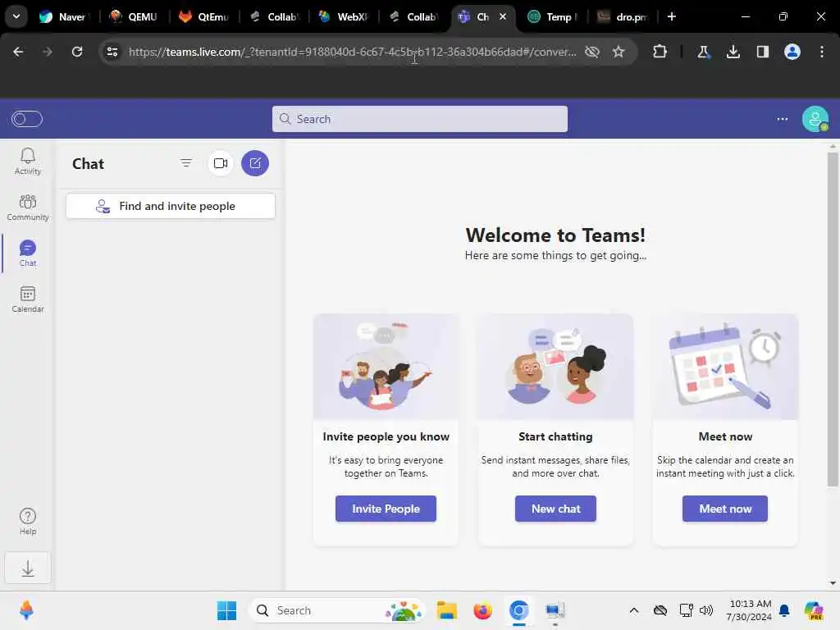
Task: Click the Start chatting illustration
Action: [x=555, y=367]
